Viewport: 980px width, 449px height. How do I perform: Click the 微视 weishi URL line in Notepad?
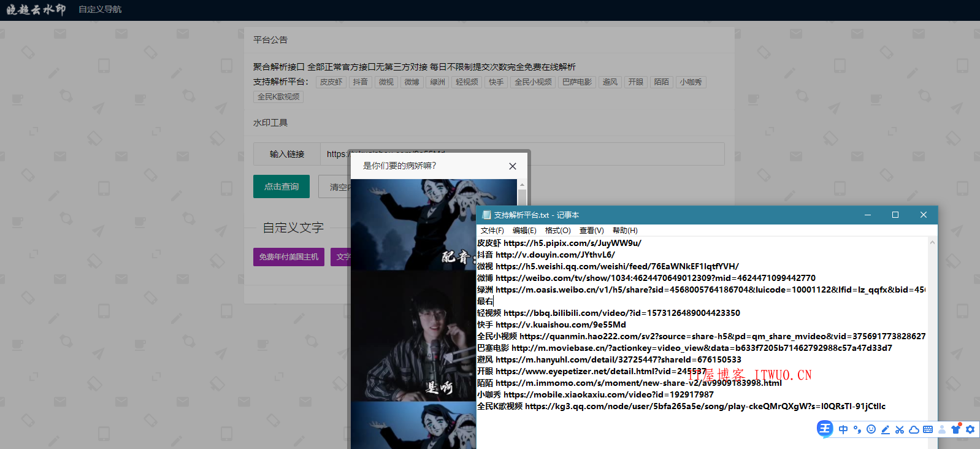pos(608,266)
